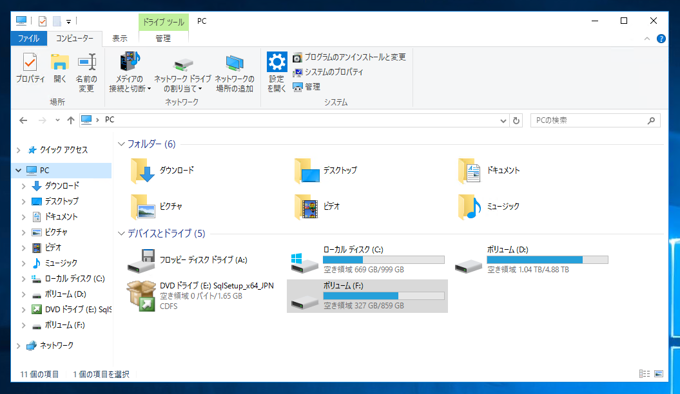Screen dimensions: 680x394
Task: Collapse the PC tree node
Action: (18, 170)
